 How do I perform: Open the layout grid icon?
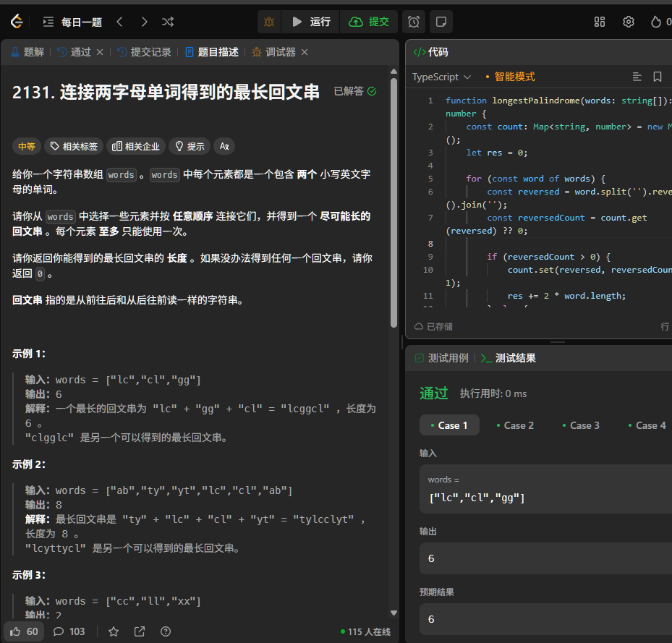coord(600,22)
